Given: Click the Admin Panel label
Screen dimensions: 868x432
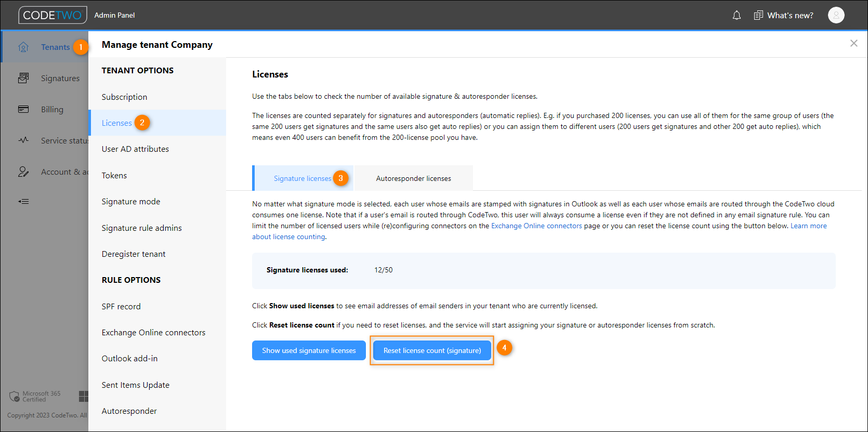Looking at the screenshot, I should [x=114, y=16].
